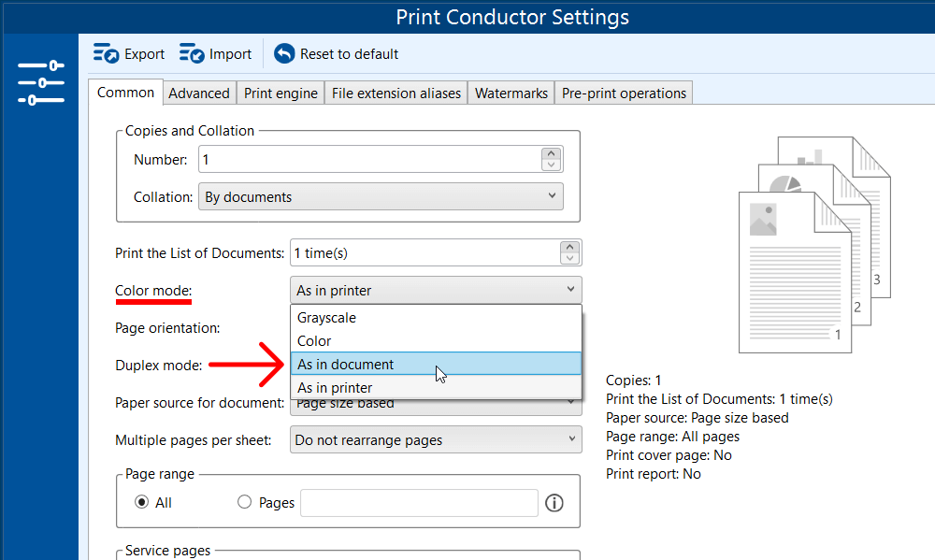The image size is (935, 560).
Task: Decrease the List of Documents print count
Action: point(569,259)
